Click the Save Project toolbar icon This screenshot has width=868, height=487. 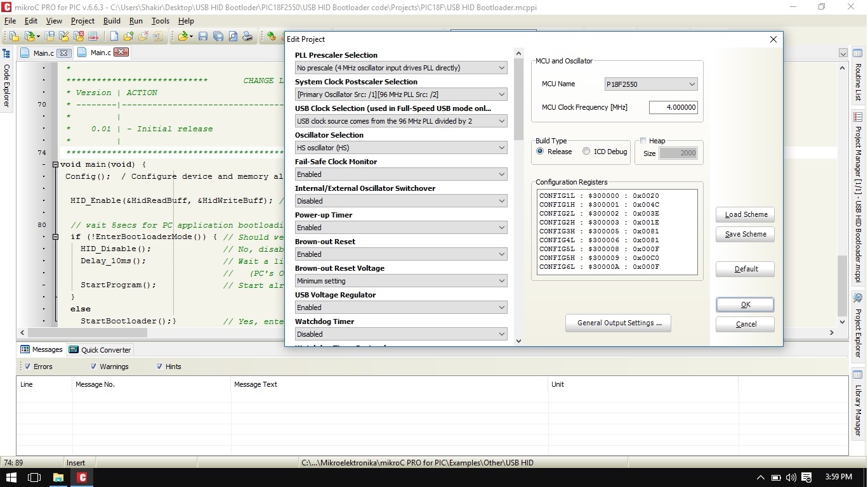49,36
